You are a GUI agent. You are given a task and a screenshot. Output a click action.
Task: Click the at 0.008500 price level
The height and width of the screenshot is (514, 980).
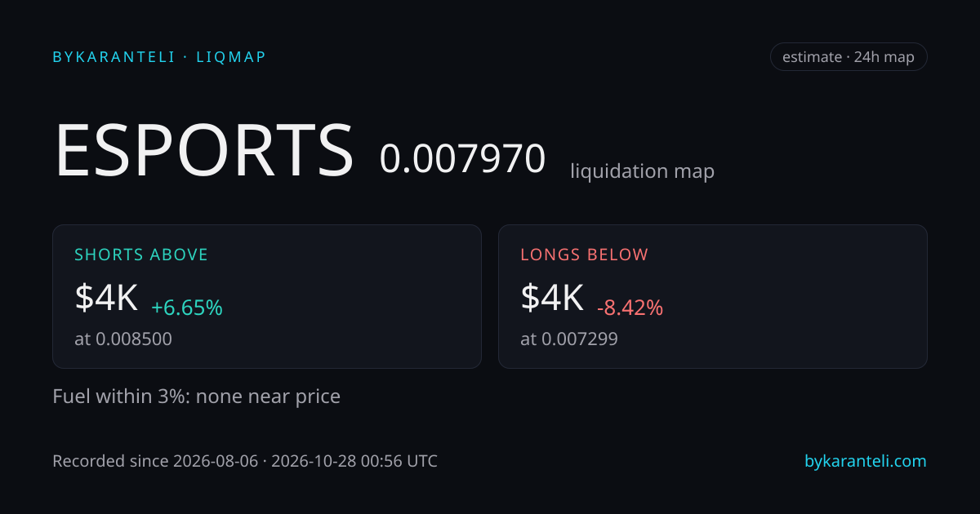(x=123, y=339)
